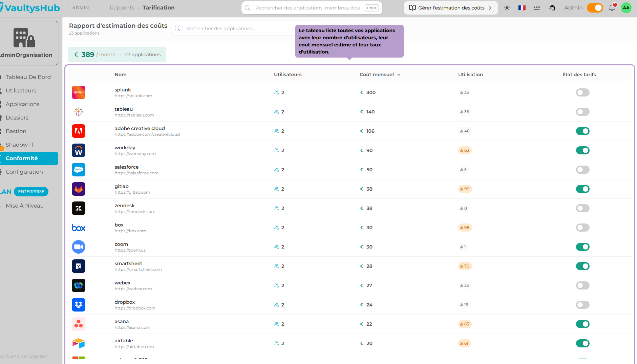Enable pricing toggle for zendesk
This screenshot has height=364, width=637.
coord(583,208)
